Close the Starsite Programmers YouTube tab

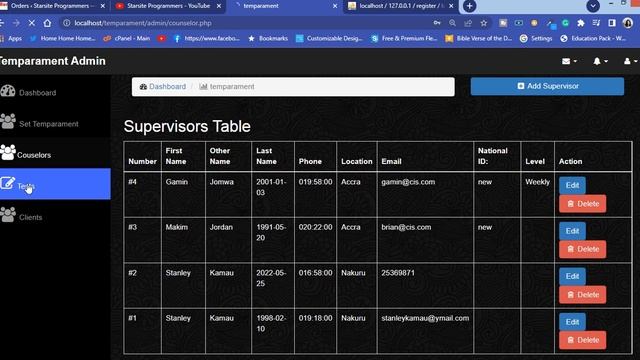pos(219,6)
